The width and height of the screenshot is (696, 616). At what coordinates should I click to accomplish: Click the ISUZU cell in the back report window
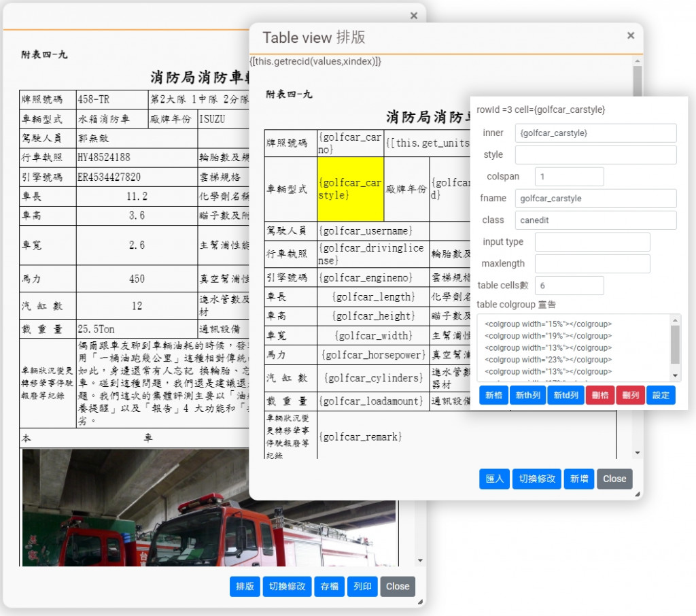[223, 119]
